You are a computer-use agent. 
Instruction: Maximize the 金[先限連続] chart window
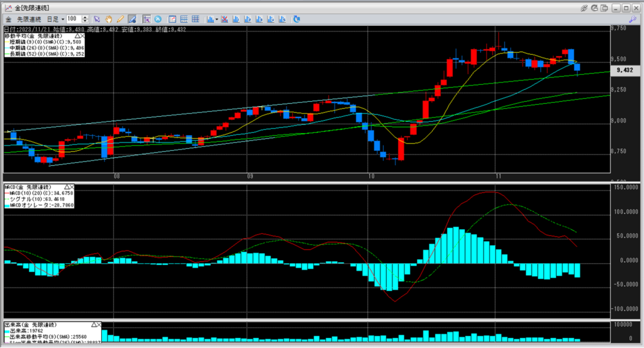626,8
